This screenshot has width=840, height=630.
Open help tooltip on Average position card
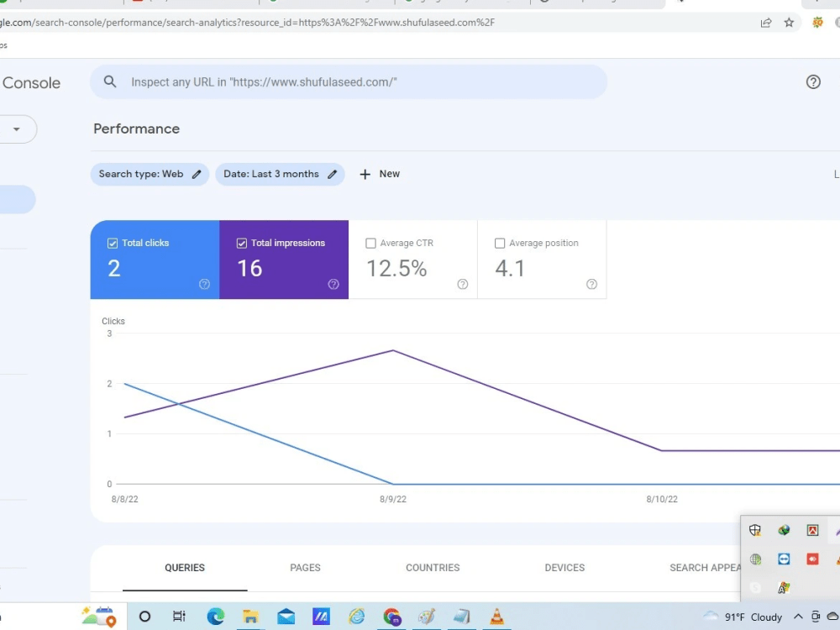[x=591, y=284]
